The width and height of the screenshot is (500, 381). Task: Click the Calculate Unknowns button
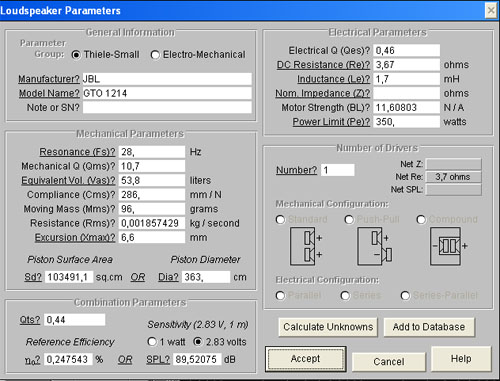328,327
